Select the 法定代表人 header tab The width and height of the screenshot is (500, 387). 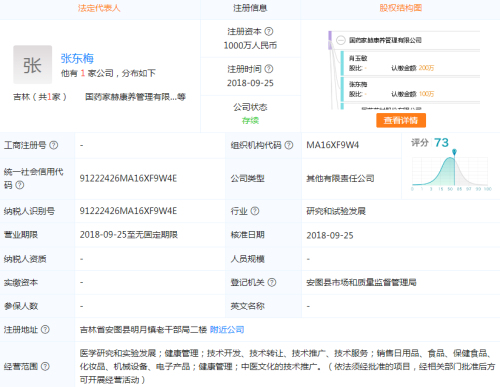click(x=99, y=8)
